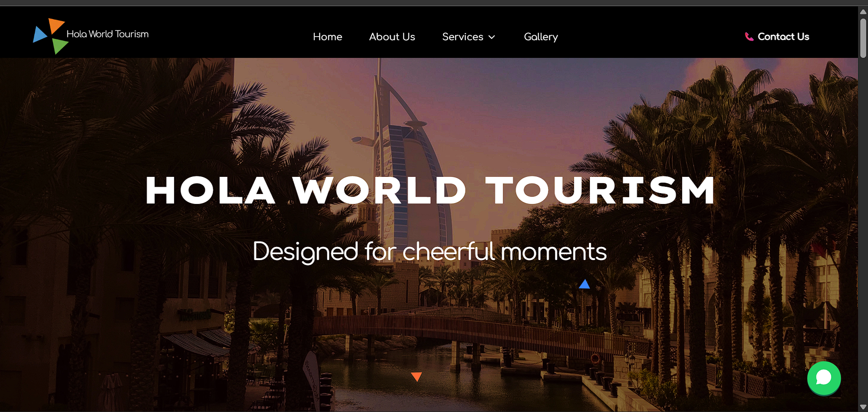Click the Hola World Tourism logo text
The image size is (868, 412).
pyautogui.click(x=108, y=34)
